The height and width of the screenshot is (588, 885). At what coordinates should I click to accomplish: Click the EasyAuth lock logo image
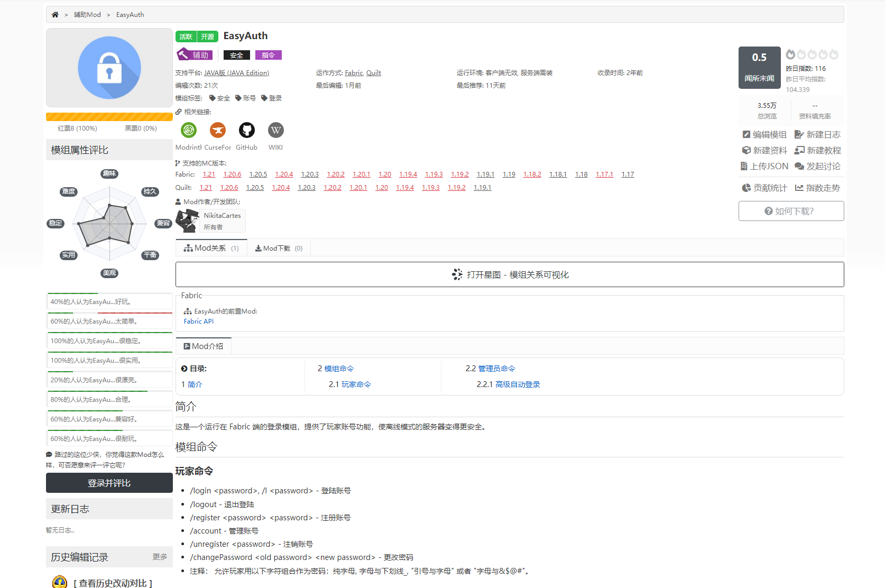click(109, 68)
